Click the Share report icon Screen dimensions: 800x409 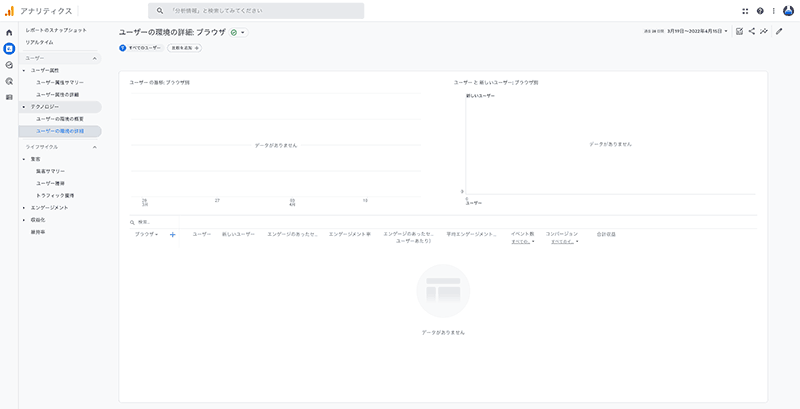point(751,31)
